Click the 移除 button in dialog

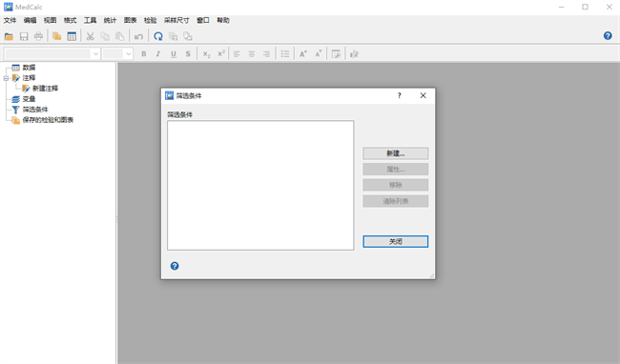[x=396, y=185]
